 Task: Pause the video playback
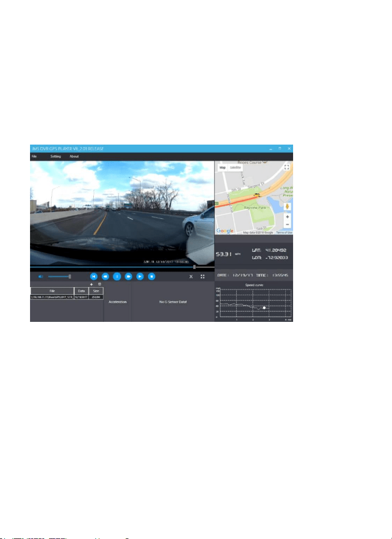(117, 276)
